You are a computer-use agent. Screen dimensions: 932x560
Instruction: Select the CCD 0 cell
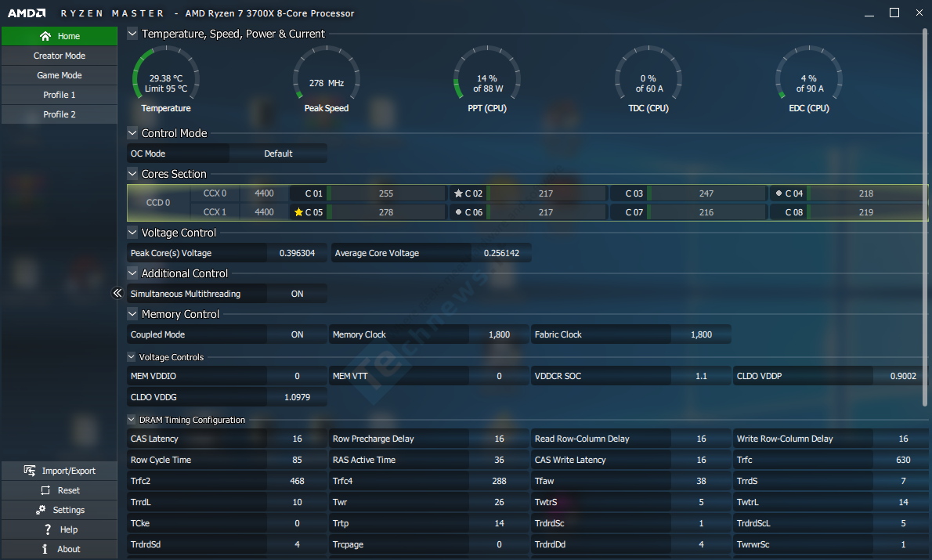tap(158, 203)
